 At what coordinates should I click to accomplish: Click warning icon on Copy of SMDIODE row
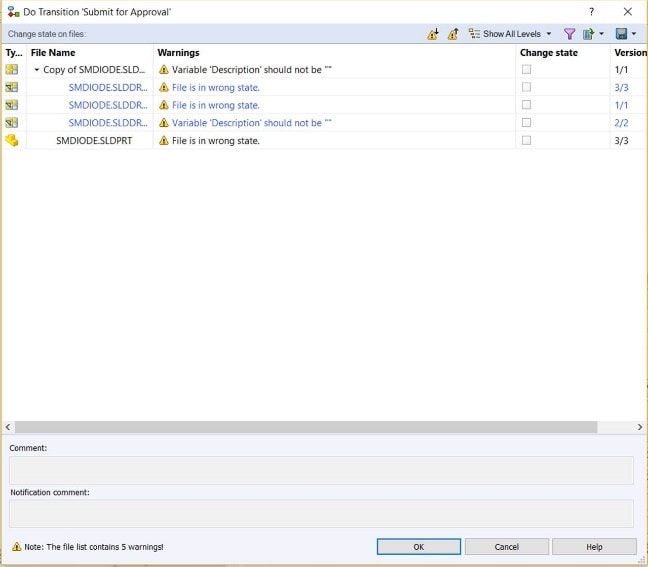click(x=164, y=69)
